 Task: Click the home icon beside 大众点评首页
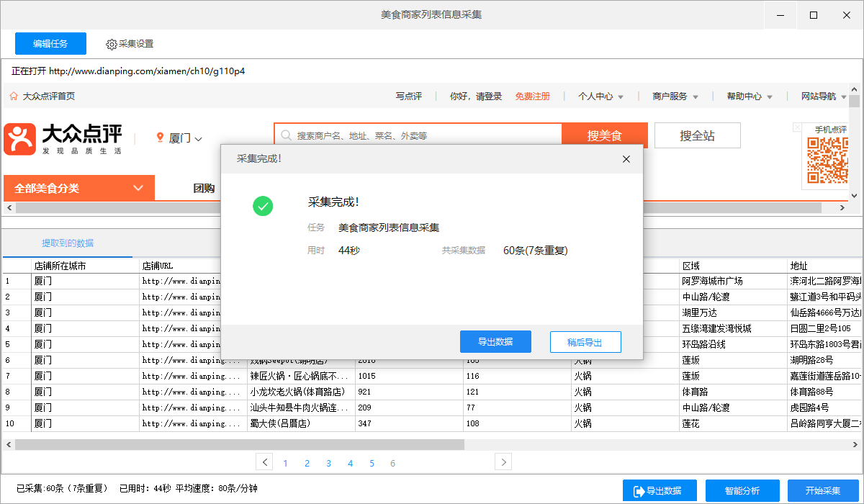click(13, 95)
